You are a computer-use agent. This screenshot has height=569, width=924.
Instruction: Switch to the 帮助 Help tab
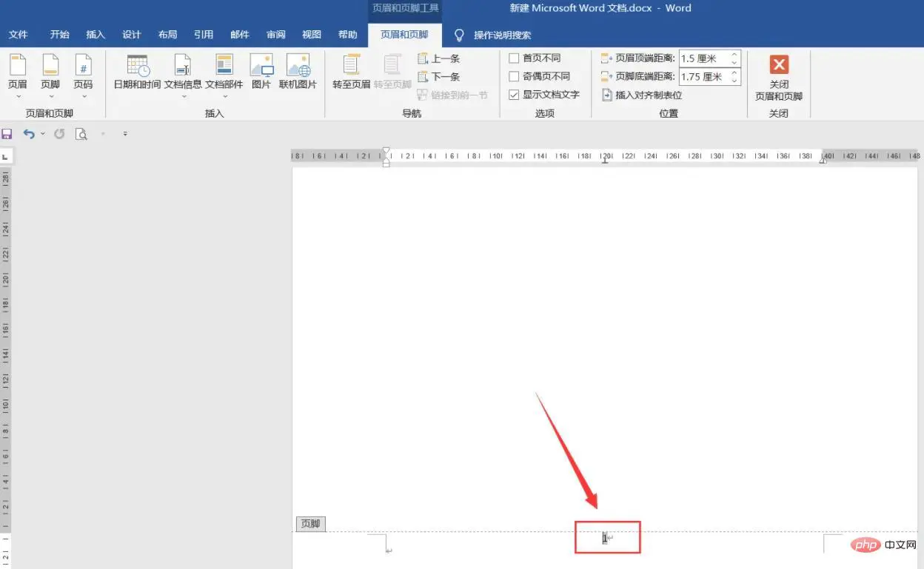[x=347, y=35]
